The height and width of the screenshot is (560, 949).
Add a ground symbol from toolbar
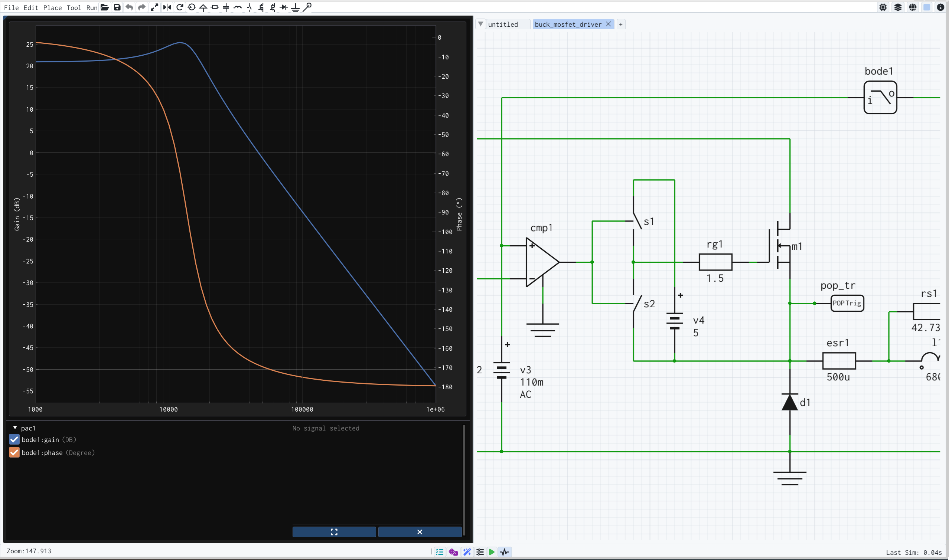296,7
